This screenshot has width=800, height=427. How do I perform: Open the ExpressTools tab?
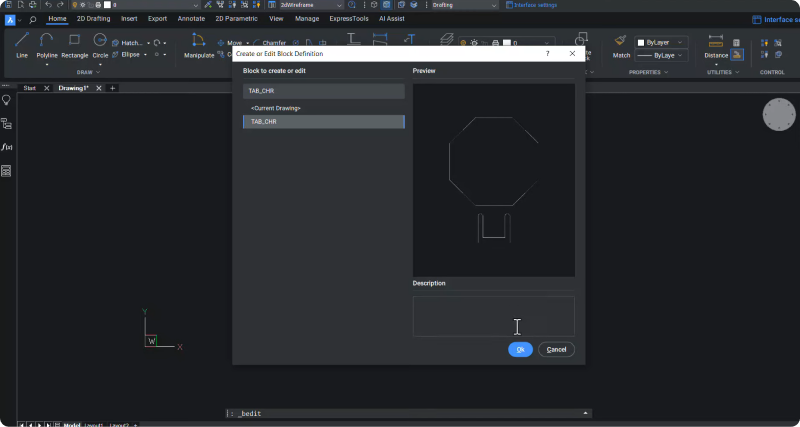(x=349, y=19)
